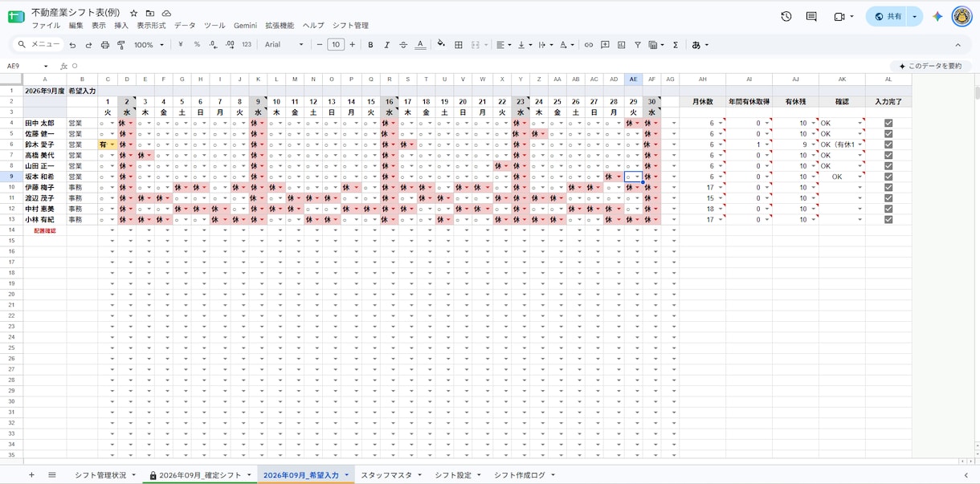This screenshot has width=980, height=484.
Task: Insert a link using link icon
Action: (589, 45)
